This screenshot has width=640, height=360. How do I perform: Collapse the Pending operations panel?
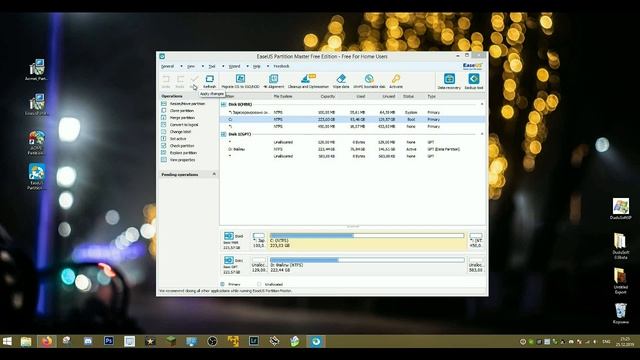(214, 174)
